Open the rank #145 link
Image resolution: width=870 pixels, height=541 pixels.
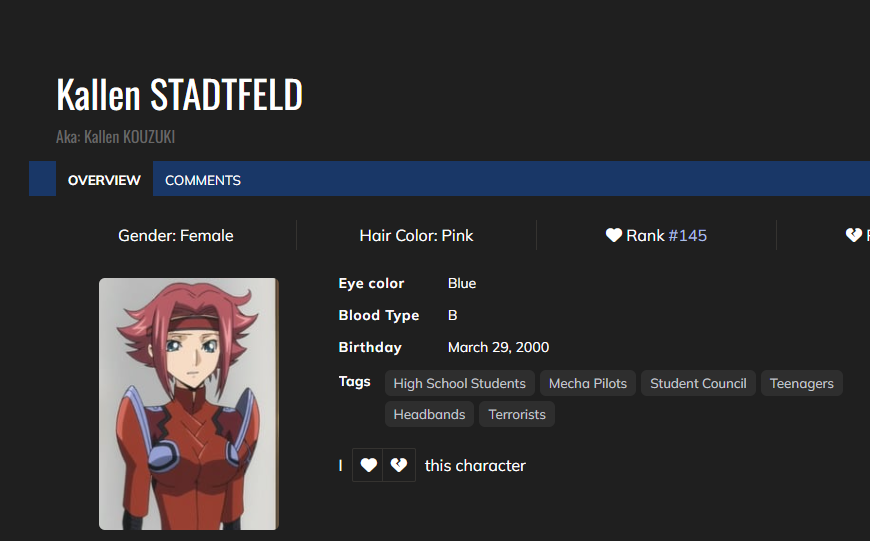click(x=687, y=236)
